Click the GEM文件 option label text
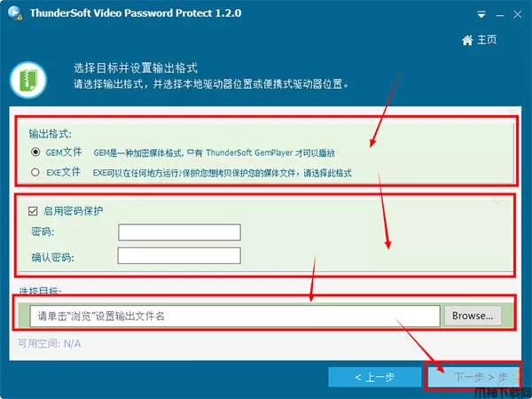 click(x=64, y=152)
